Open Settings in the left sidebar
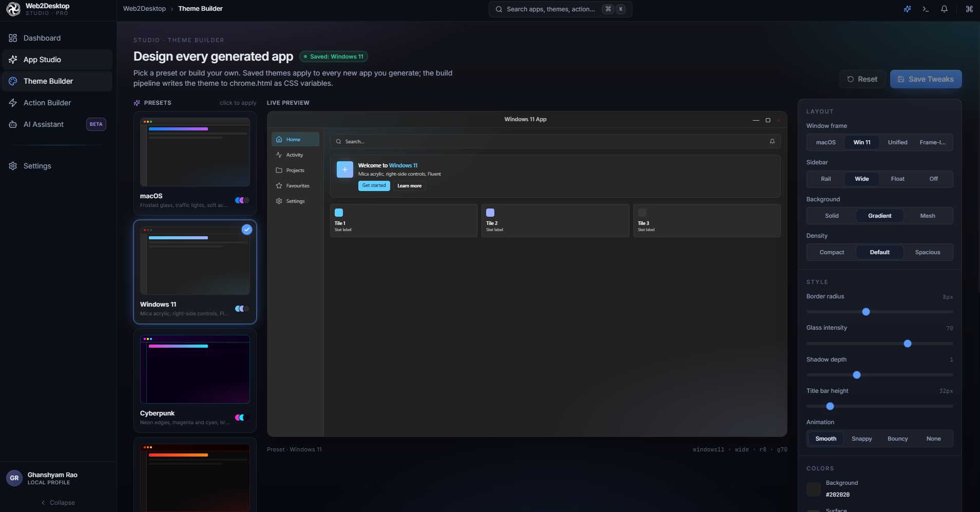The image size is (980, 512). click(x=57, y=166)
